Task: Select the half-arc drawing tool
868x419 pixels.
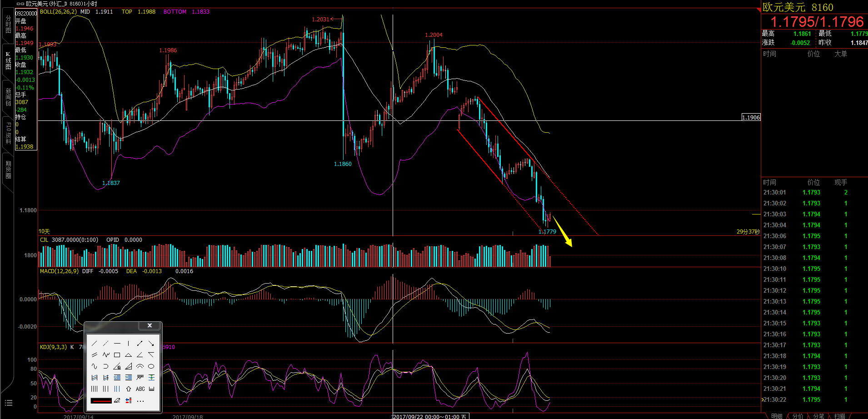Action: pyautogui.click(x=106, y=366)
